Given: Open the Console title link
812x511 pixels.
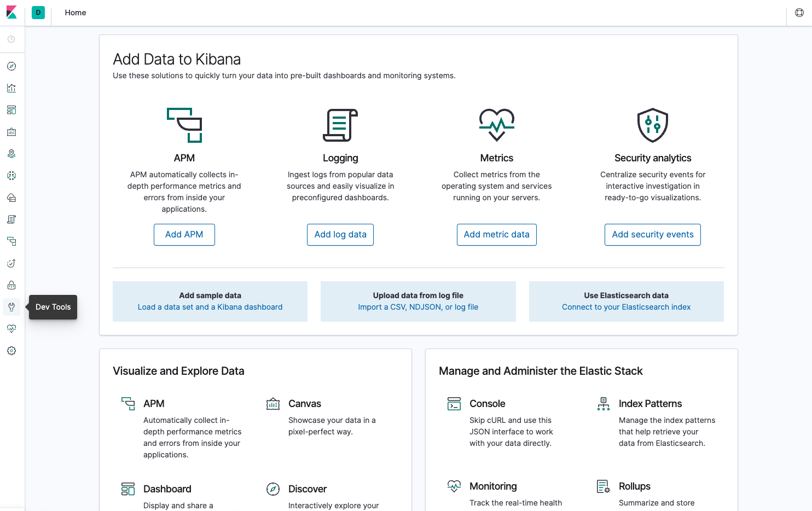Looking at the screenshot, I should point(488,404).
